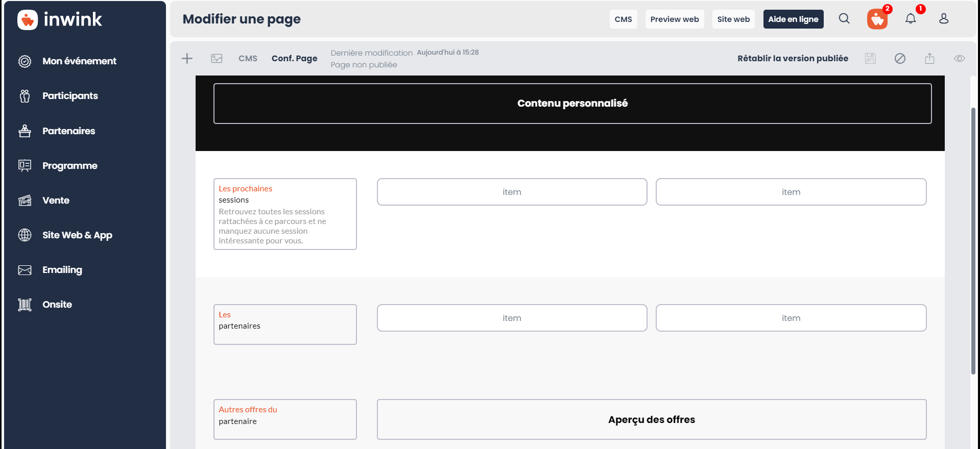Click the Site web button
Screen dimensions: 980x449
pos(733,19)
